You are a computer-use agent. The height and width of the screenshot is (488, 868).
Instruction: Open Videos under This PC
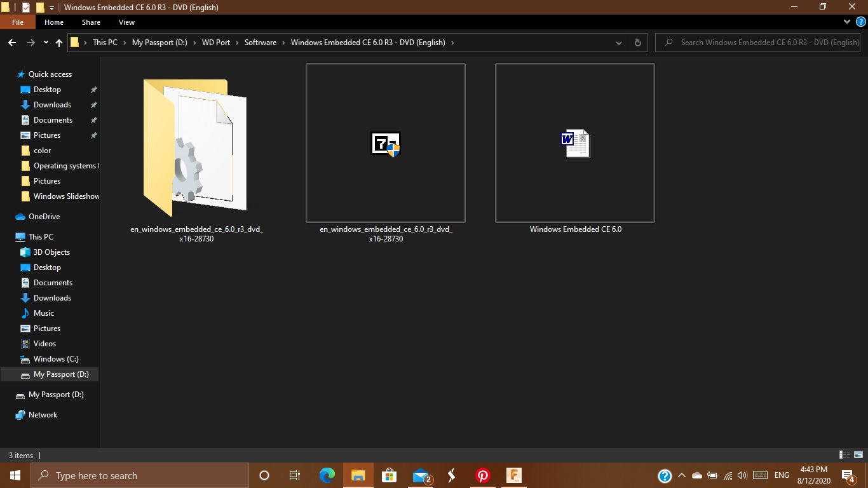click(x=44, y=344)
